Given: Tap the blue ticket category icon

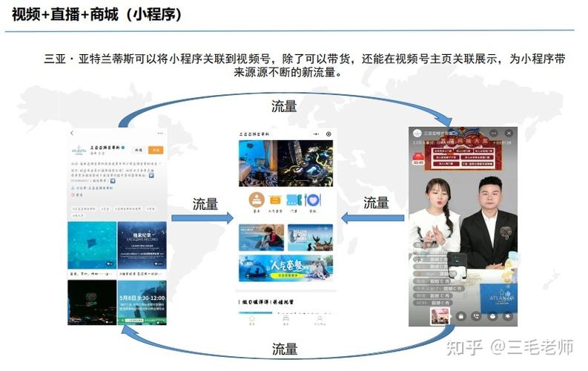Looking at the screenshot, I should (x=294, y=200).
